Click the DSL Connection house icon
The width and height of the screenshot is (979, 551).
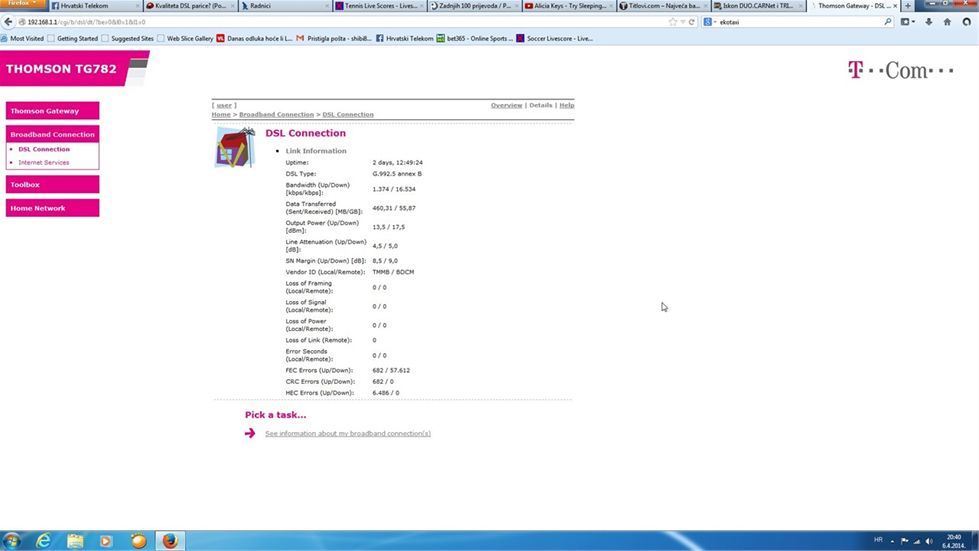tap(235, 147)
